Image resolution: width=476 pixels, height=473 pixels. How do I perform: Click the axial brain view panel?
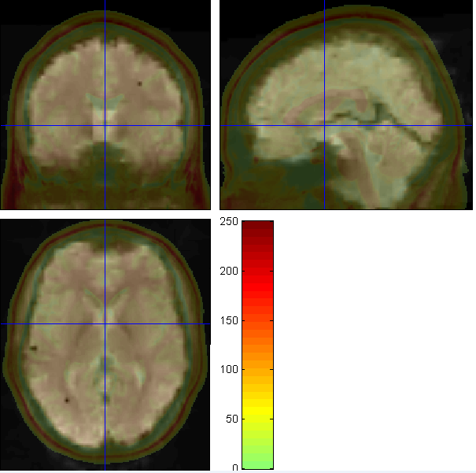click(105, 345)
